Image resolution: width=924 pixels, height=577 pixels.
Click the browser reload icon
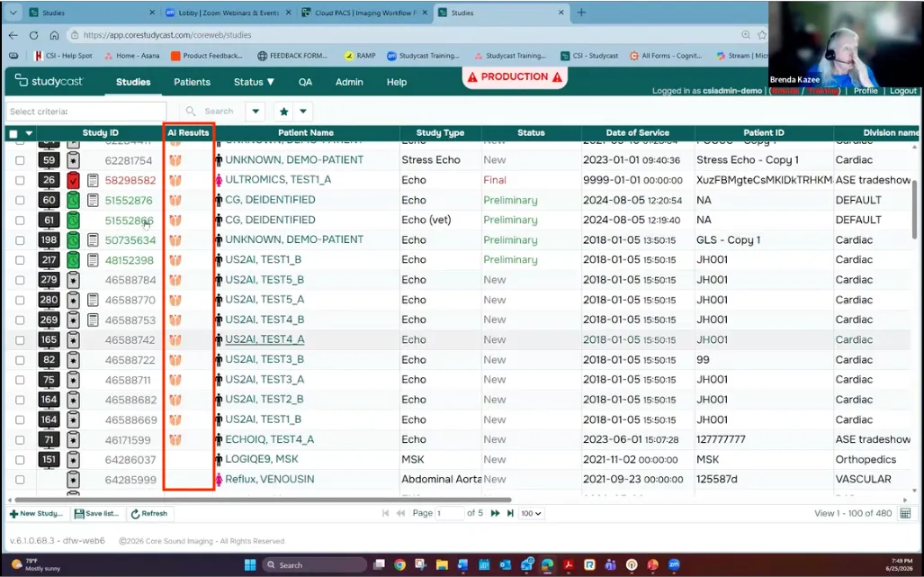(33, 35)
